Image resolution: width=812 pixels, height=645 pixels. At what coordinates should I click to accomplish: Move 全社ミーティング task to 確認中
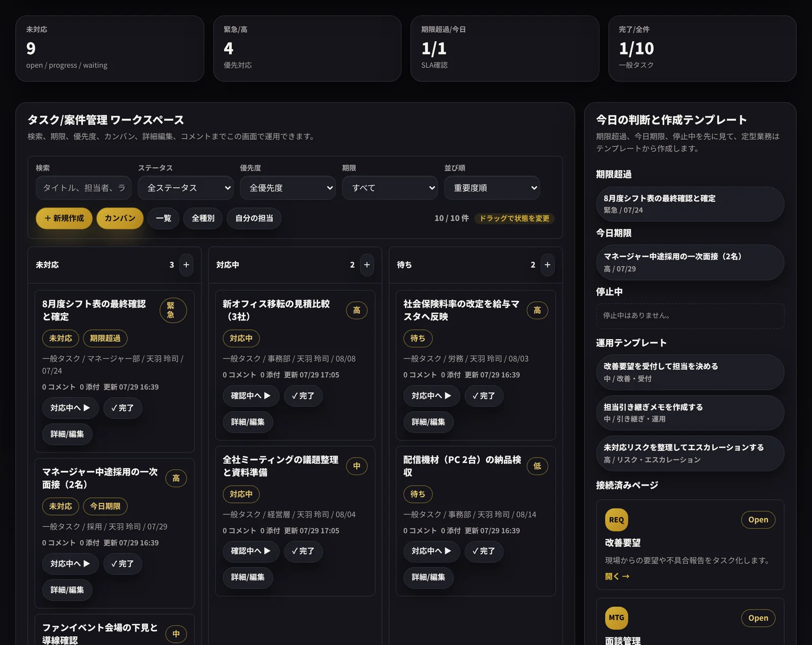[x=251, y=551]
